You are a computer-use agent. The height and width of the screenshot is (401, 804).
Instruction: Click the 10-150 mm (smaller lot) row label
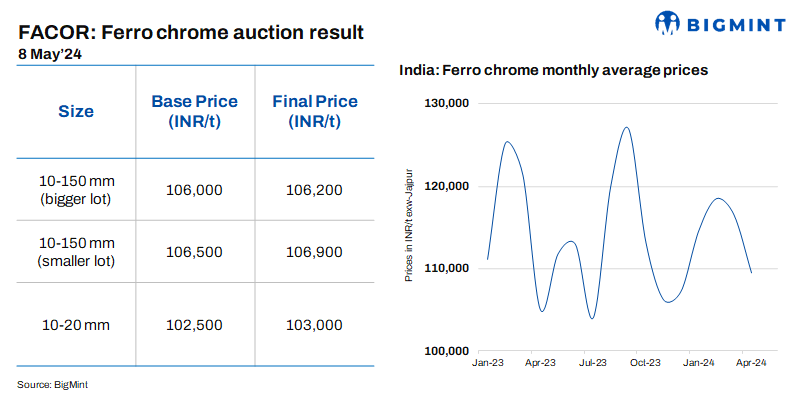76,253
